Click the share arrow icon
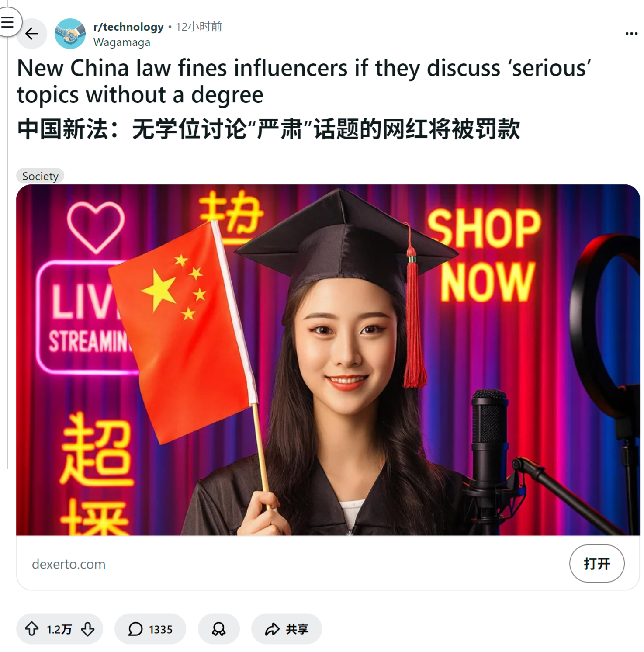644x652 pixels. coord(272,629)
